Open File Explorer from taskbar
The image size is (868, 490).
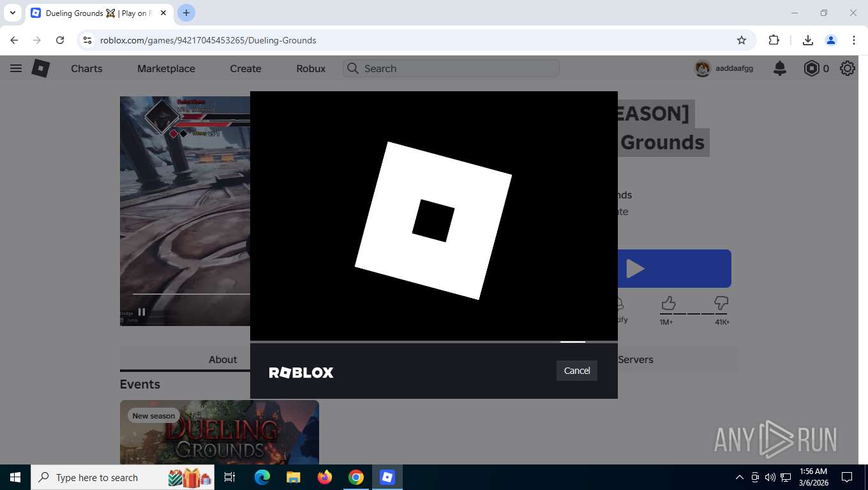click(293, 477)
